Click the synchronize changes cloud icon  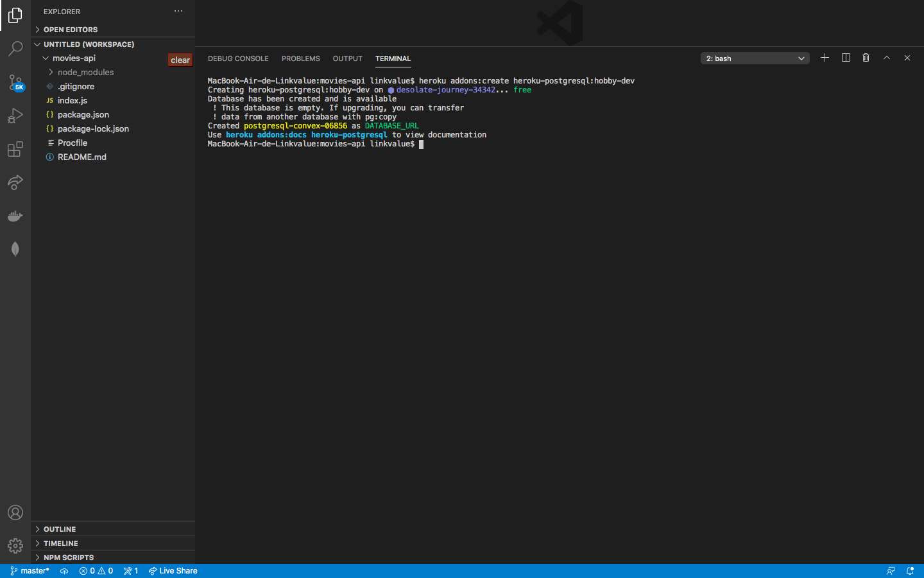coord(64,571)
